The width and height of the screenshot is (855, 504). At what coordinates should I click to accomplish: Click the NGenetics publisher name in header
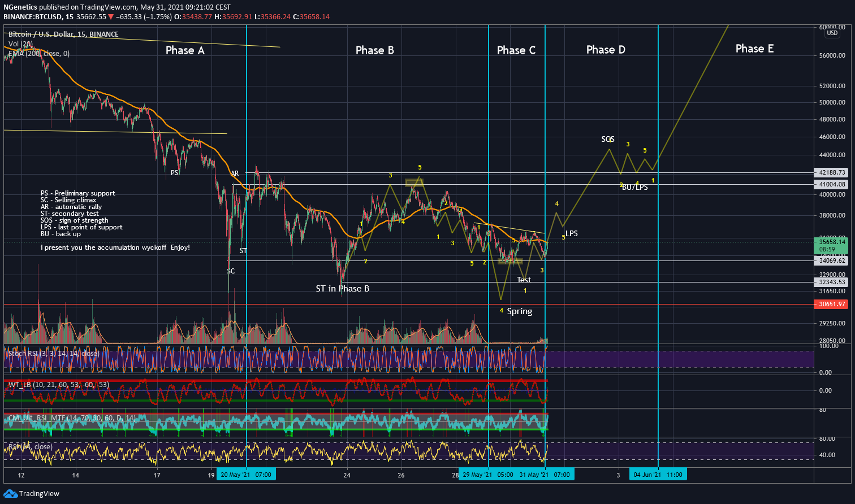coord(20,7)
